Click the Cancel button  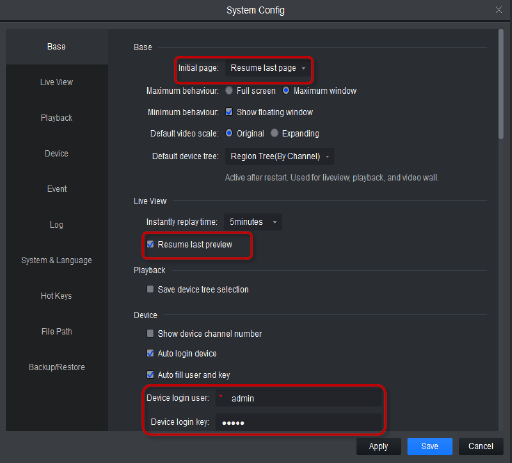tap(481, 446)
